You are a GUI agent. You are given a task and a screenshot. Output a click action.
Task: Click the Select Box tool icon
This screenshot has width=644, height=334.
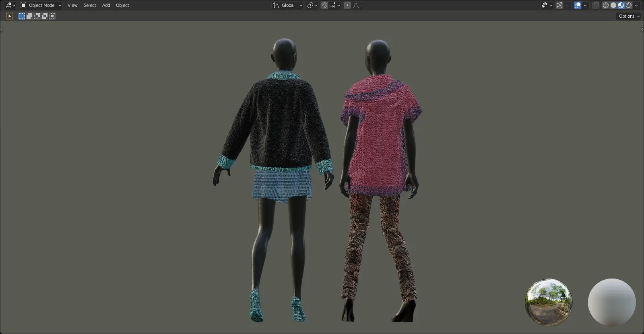pos(10,16)
